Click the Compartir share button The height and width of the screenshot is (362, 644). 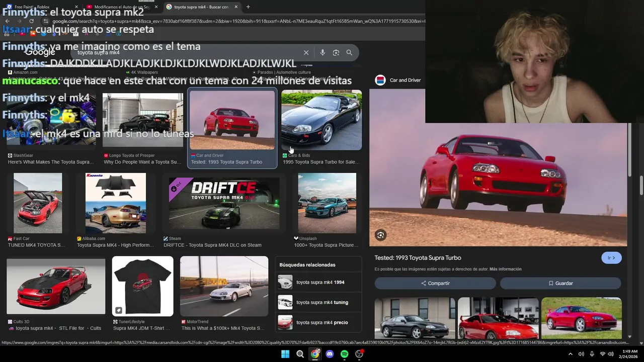(x=435, y=283)
